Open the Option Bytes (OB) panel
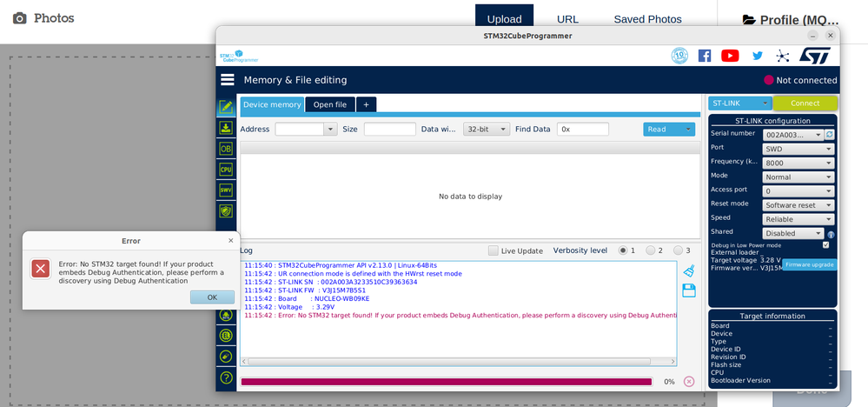The image size is (868, 407). 226,149
